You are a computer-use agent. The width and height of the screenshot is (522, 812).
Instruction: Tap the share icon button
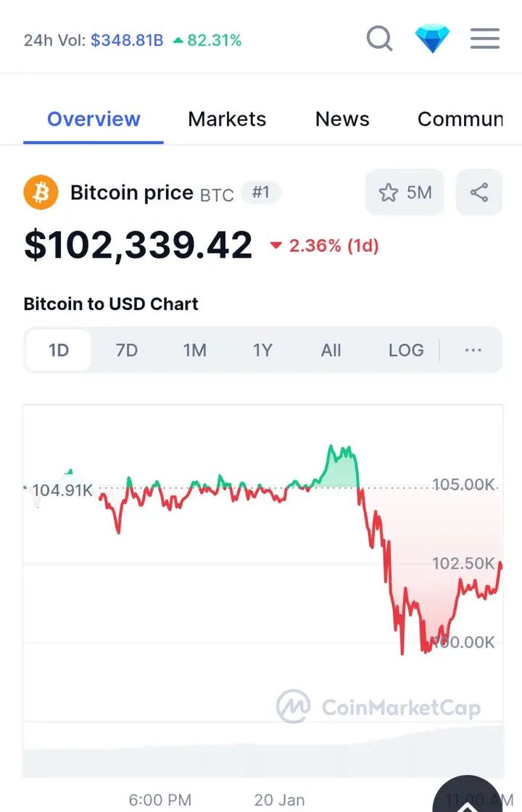pos(478,193)
